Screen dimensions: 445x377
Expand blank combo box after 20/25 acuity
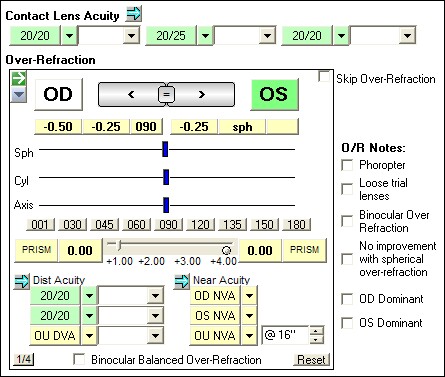[267, 35]
